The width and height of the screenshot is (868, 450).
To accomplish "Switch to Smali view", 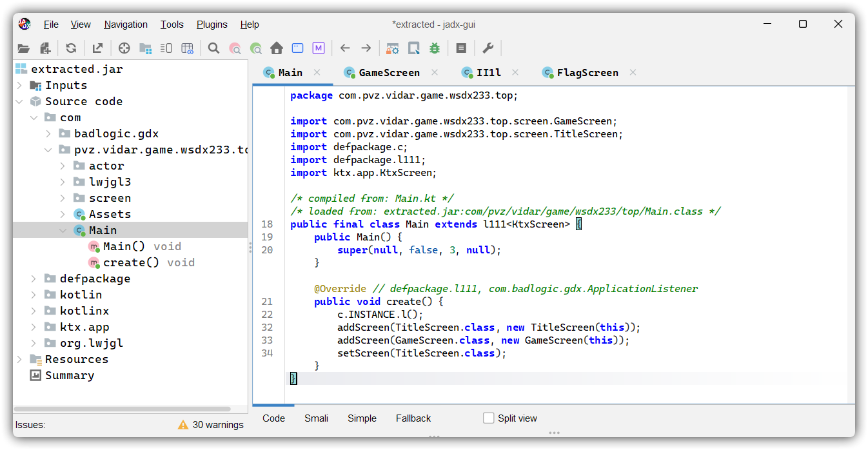I will pos(316,418).
